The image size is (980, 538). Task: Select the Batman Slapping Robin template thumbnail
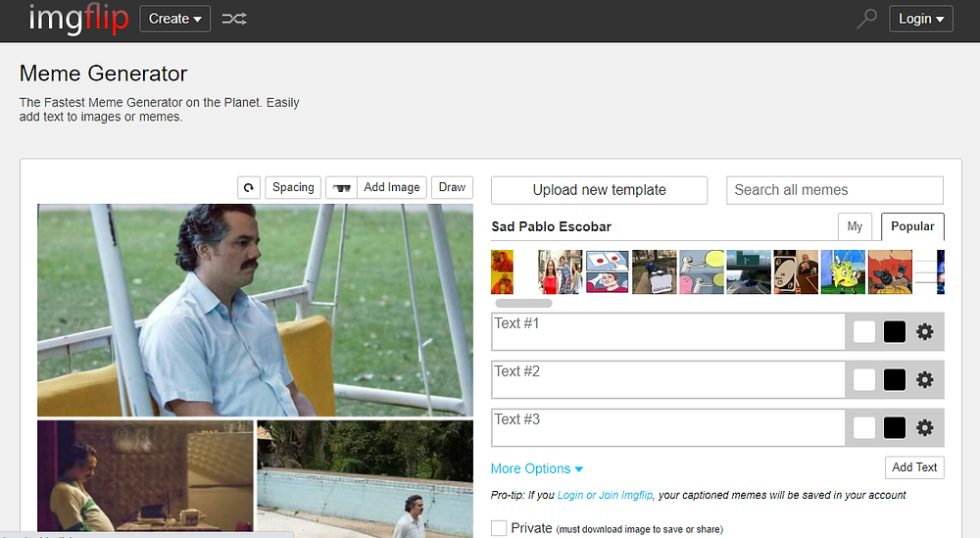tap(890, 271)
